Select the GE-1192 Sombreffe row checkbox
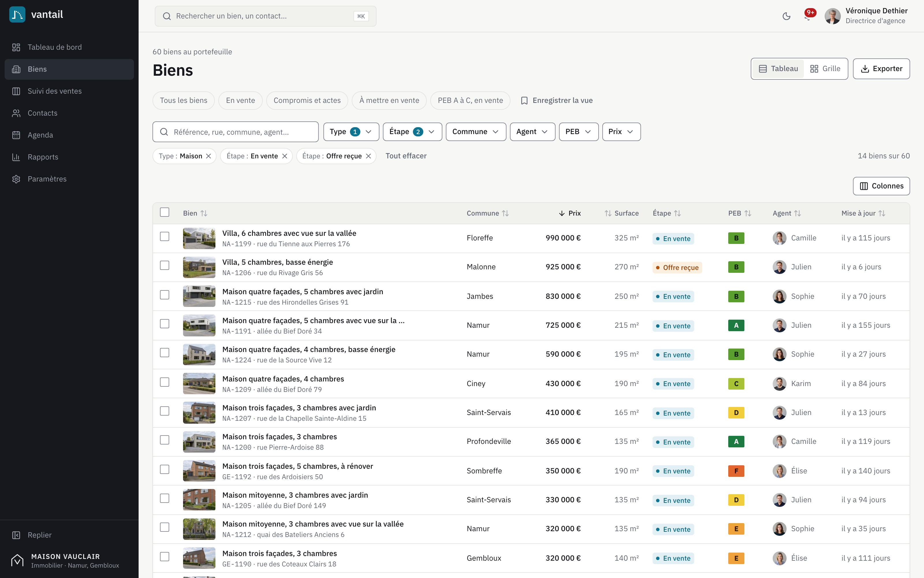The width and height of the screenshot is (924, 578). coord(165,469)
